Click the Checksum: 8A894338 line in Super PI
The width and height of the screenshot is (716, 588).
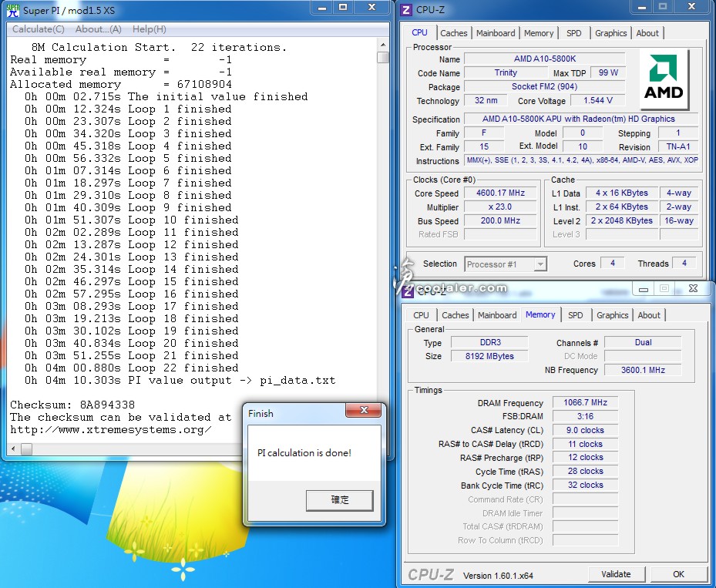(x=72, y=405)
